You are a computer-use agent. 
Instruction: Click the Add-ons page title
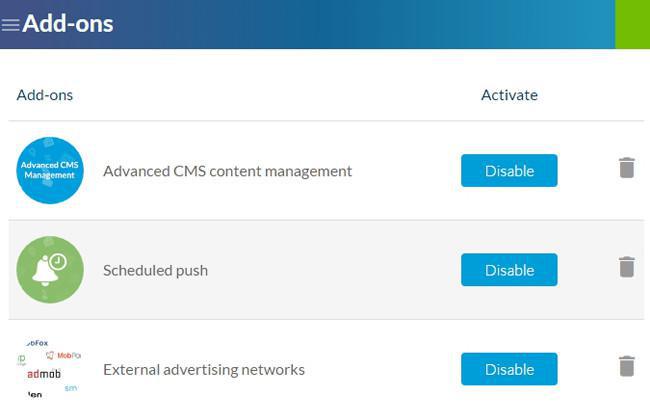click(x=68, y=24)
